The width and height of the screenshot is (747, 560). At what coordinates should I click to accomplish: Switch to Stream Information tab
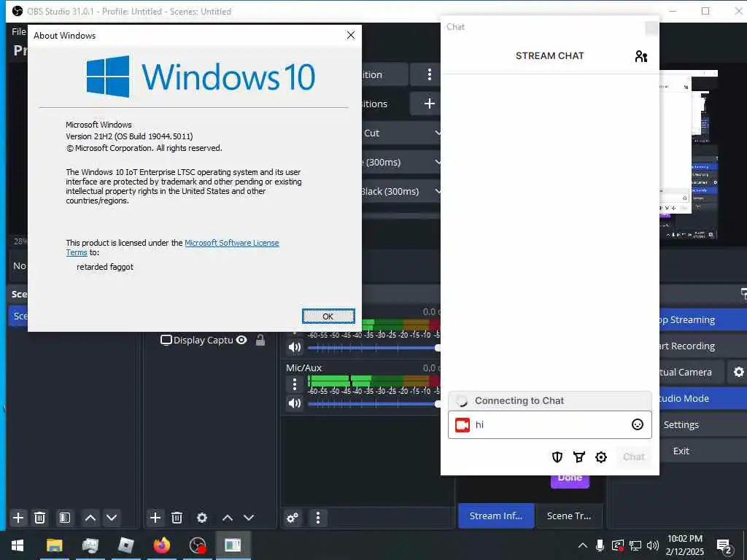(x=496, y=516)
